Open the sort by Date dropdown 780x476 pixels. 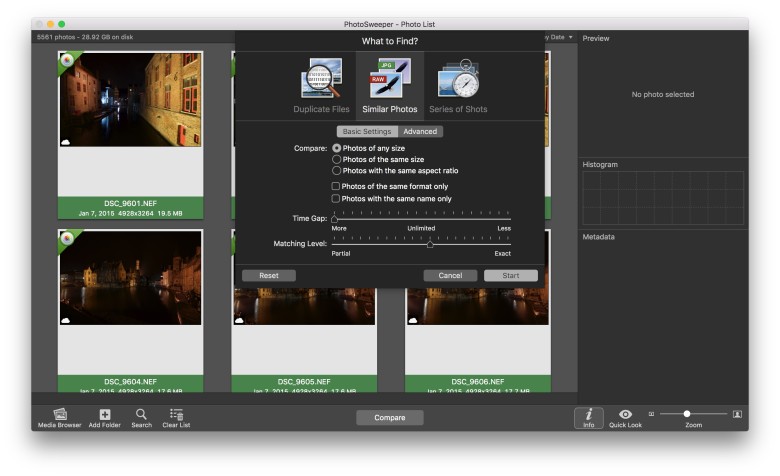[560, 37]
